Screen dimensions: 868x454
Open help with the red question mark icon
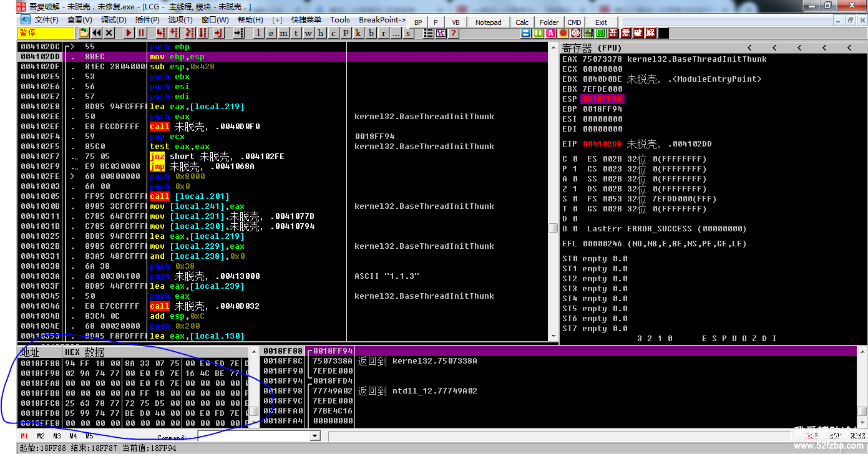point(453,33)
